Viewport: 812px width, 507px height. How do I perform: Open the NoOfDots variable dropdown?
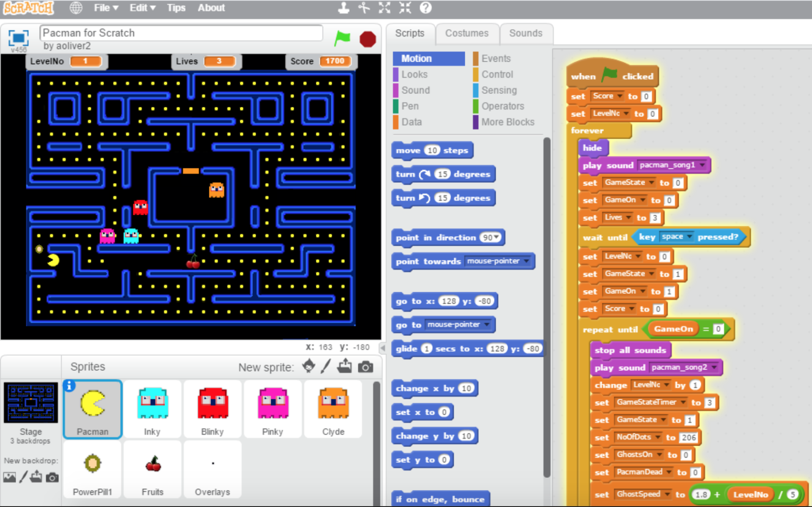pyautogui.click(x=658, y=437)
